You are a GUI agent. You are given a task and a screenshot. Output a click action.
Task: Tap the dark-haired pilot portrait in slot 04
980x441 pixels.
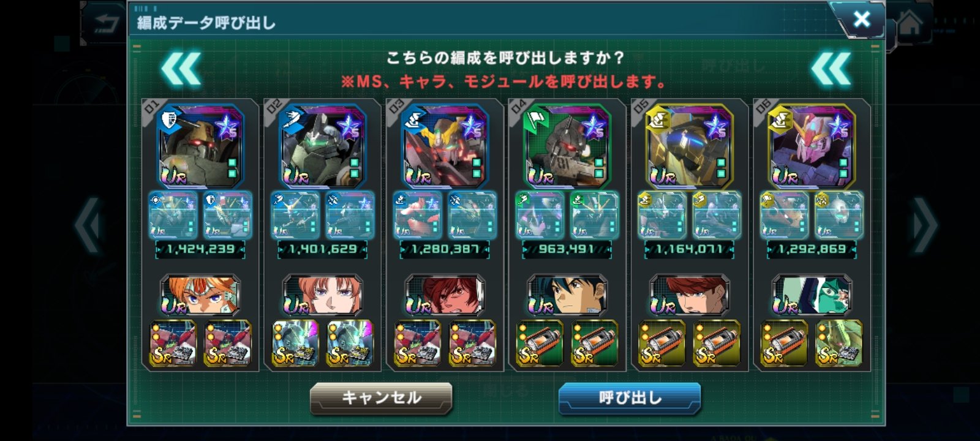coord(567,295)
